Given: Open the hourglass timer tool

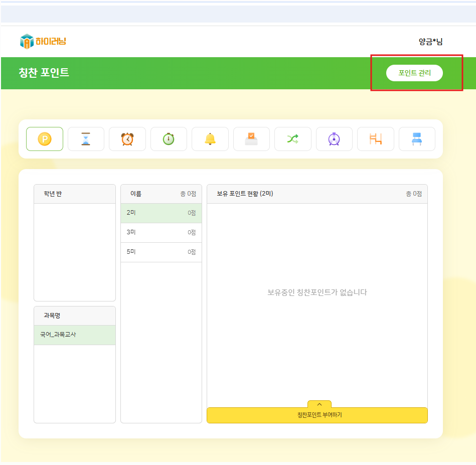Looking at the screenshot, I should click(86, 139).
